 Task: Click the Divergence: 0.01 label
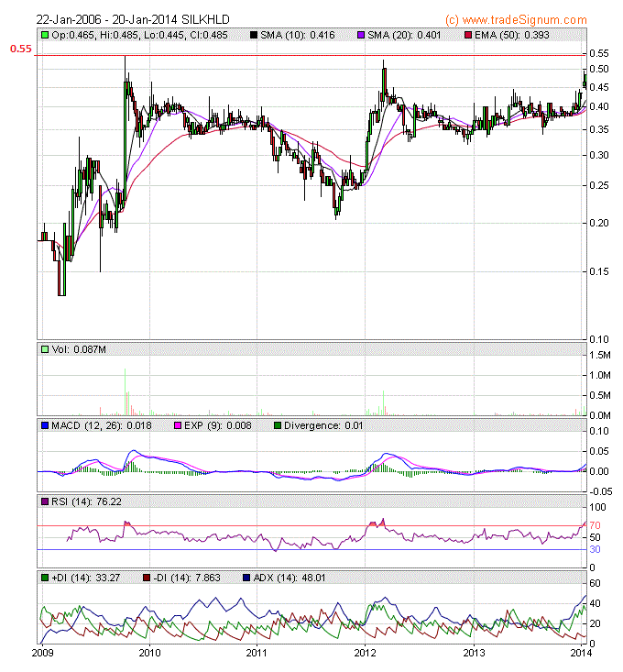pos(323,426)
